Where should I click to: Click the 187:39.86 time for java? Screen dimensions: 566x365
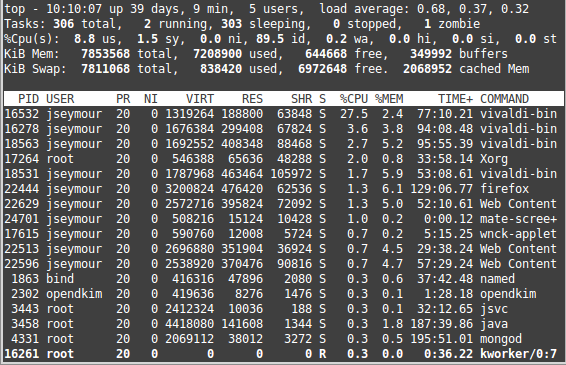441,324
